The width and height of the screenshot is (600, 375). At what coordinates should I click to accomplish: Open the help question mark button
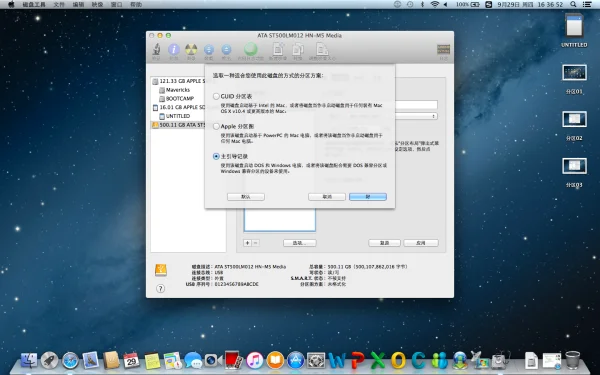[161, 289]
